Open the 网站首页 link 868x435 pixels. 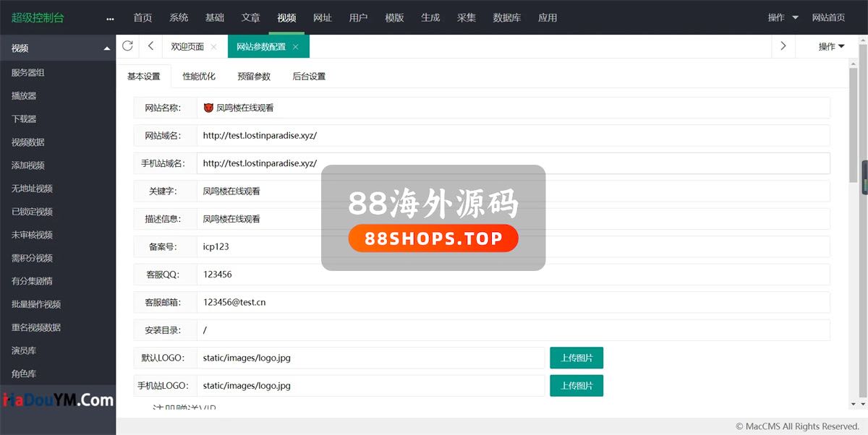click(828, 17)
